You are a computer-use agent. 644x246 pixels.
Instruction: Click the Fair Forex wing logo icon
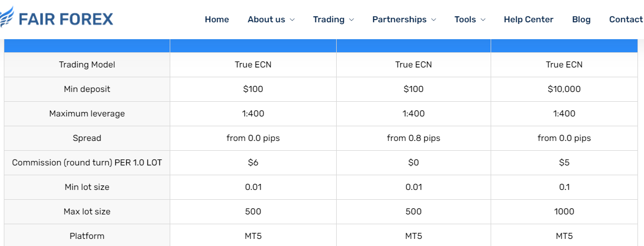pyautogui.click(x=7, y=16)
